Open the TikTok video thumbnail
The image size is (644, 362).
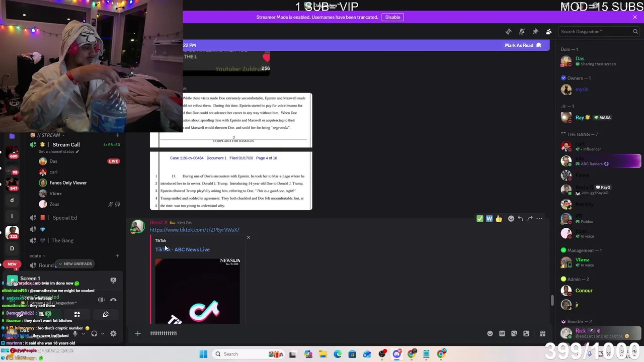(x=197, y=291)
